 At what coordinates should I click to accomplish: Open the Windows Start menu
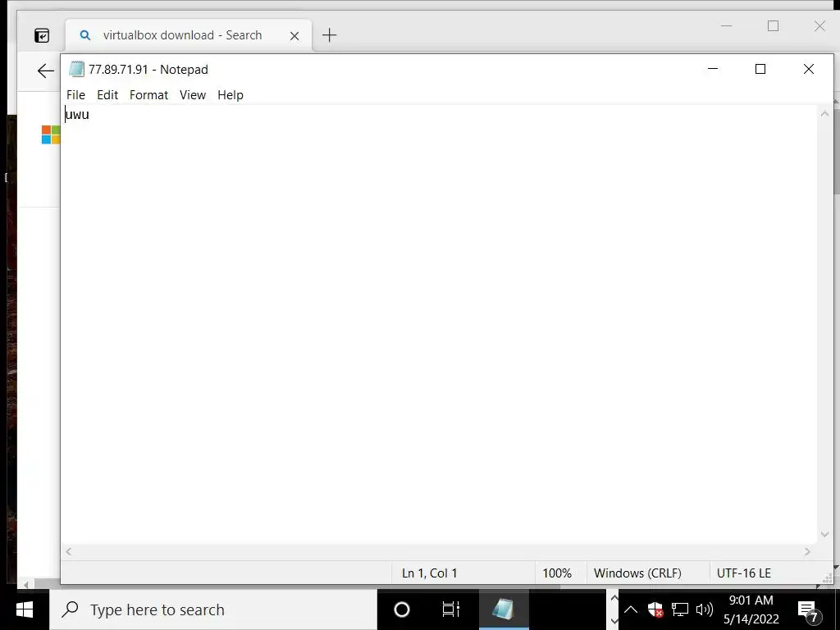tap(25, 609)
